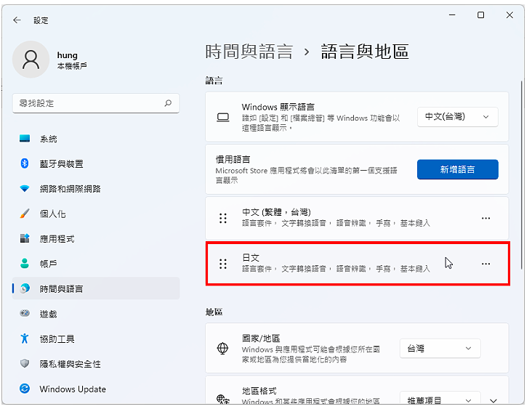Click the vertical scrollbar on the right

(522, 174)
